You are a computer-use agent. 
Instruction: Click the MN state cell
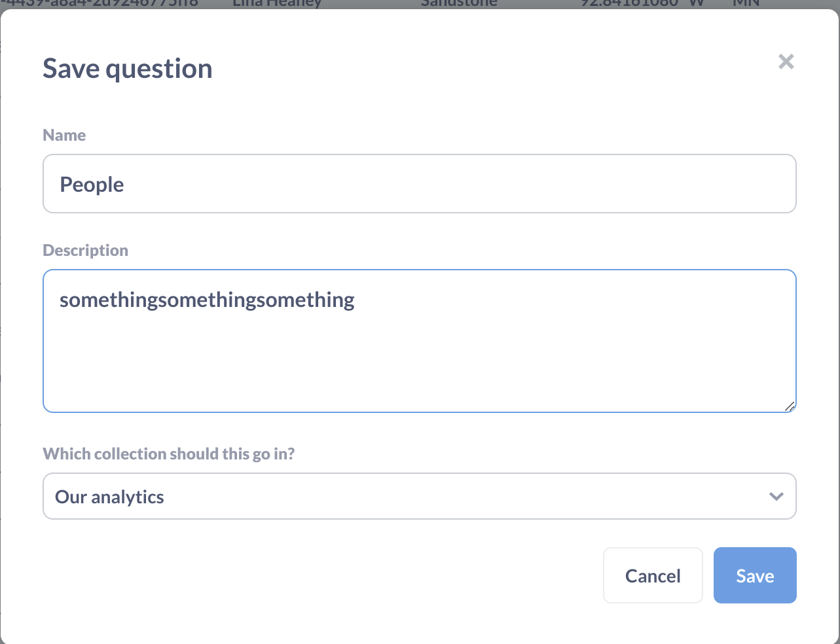[746, 4]
